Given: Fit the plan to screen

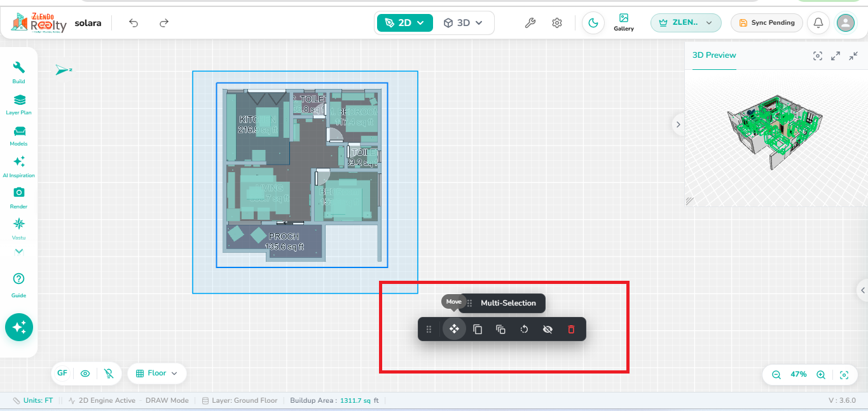Looking at the screenshot, I should pos(844,375).
